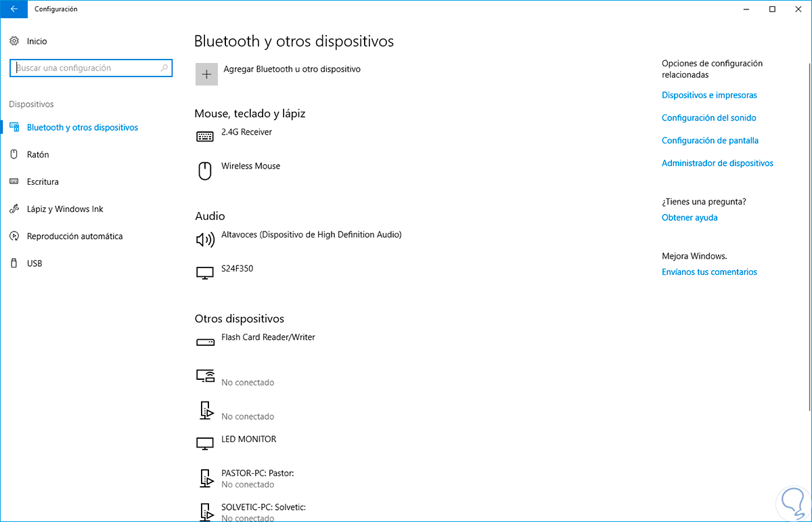
Task: Go back using the title bar arrow
Action: click(x=14, y=9)
